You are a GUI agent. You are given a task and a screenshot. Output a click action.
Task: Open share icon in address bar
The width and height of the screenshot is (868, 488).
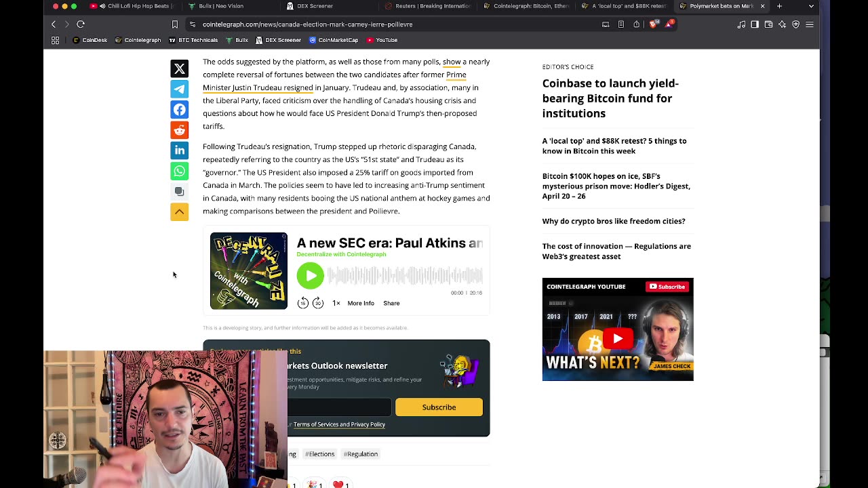[x=636, y=24]
